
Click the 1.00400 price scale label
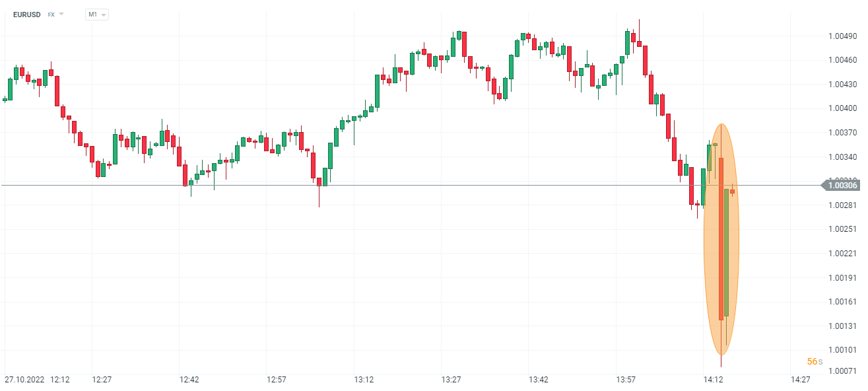click(x=842, y=108)
